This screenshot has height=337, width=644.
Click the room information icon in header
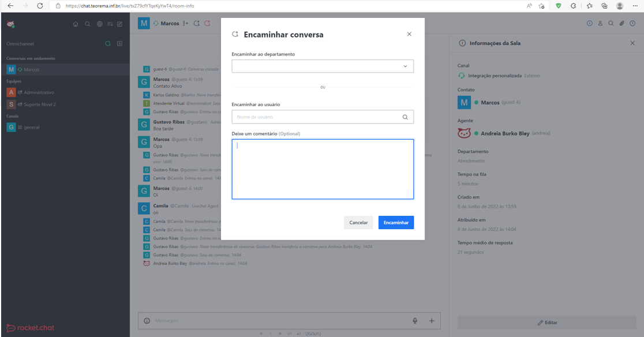point(589,24)
